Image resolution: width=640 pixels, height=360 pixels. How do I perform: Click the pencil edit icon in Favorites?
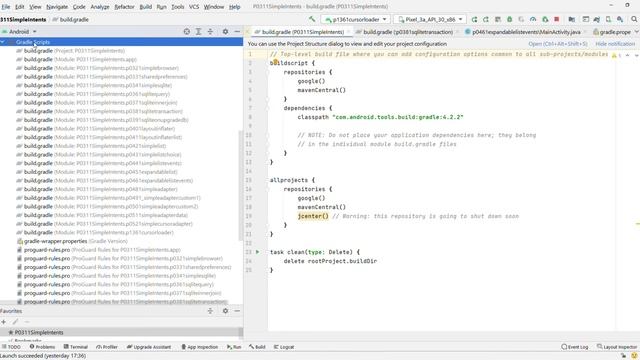(x=15, y=322)
